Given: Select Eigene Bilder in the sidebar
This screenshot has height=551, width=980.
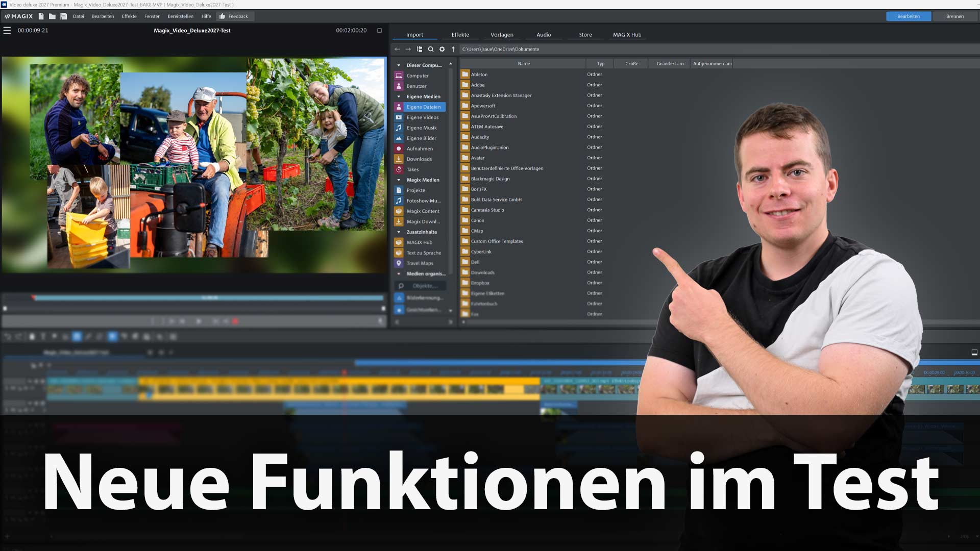Looking at the screenshot, I should 420,138.
